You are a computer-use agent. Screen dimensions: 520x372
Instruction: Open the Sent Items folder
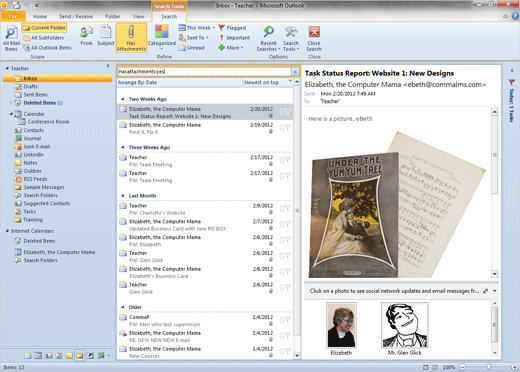pos(35,95)
